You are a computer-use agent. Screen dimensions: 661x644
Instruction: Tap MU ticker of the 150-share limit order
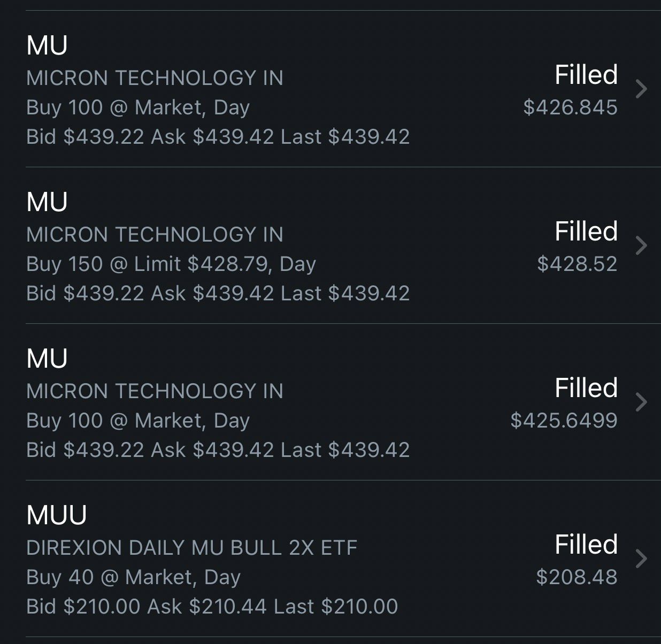pos(47,202)
